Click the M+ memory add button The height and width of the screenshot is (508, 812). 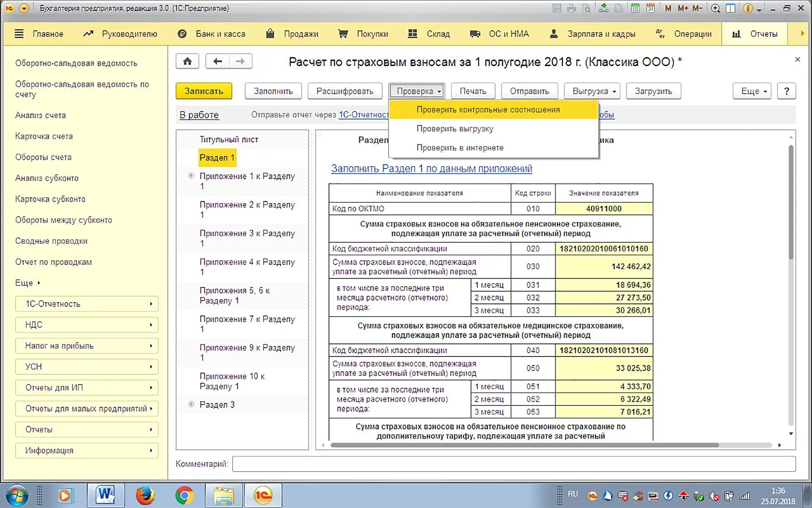coord(683,9)
